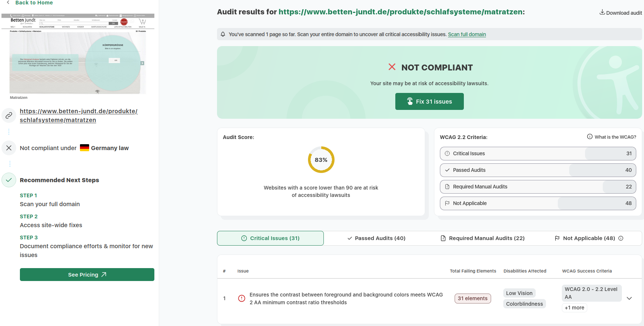Switch to the Passed Audits (40) tab
Viewport: 644px width, 326px height.
377,238
